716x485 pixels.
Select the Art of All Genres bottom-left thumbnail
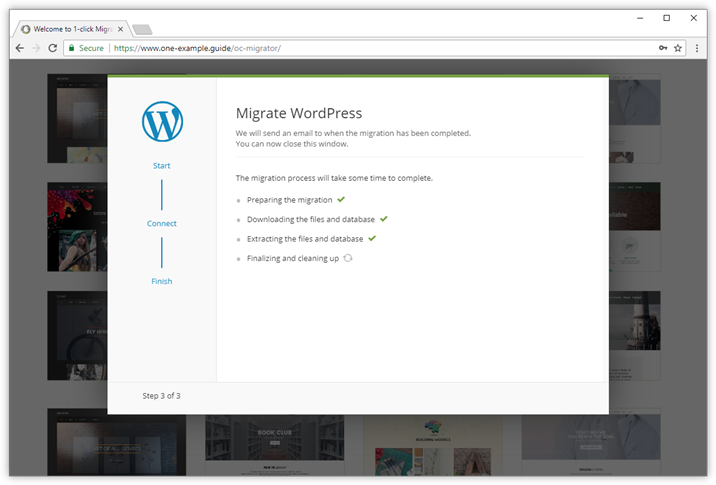pyautogui.click(x=116, y=443)
